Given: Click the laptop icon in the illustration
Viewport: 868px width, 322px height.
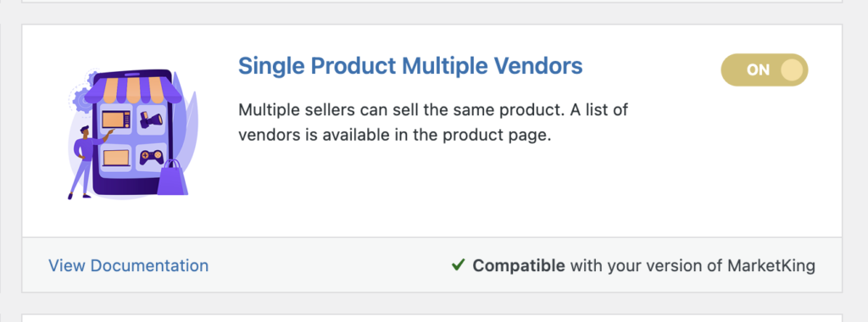Looking at the screenshot, I should pos(116,158).
